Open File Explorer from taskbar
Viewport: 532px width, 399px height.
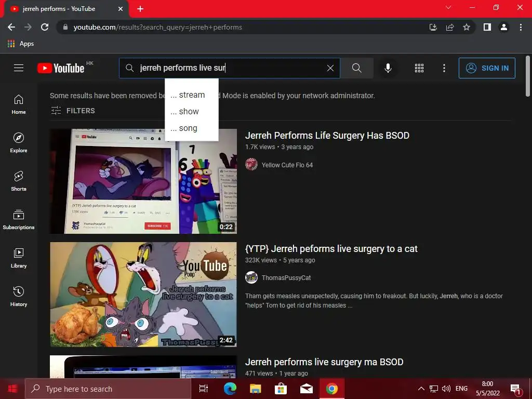[x=256, y=389]
